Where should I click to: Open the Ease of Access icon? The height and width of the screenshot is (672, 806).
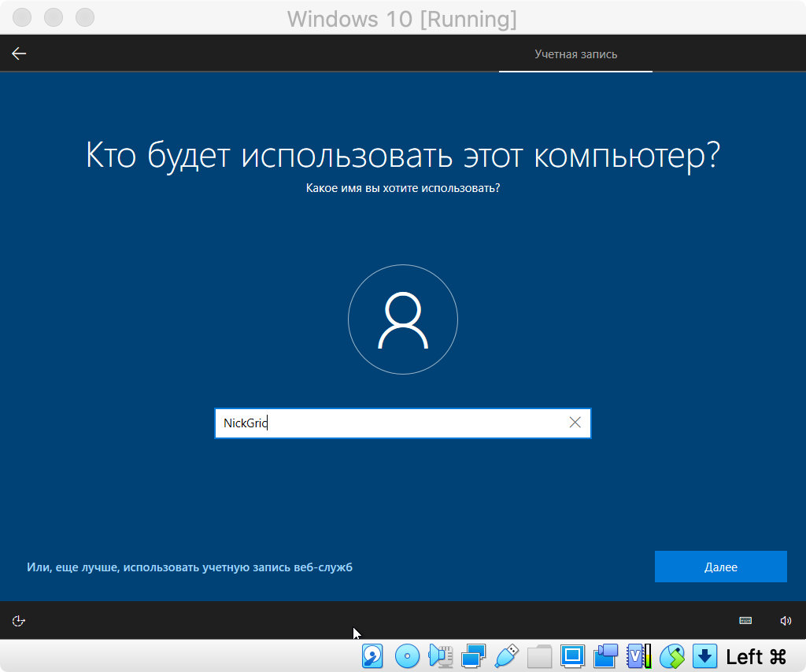coord(19,621)
